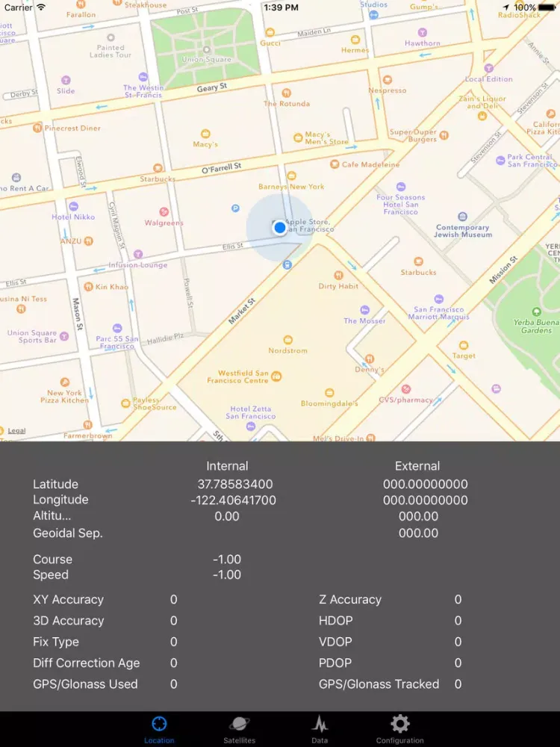Tap the GPS/Glonass Tracked label
Image resolution: width=560 pixels, height=747 pixels.
tap(379, 684)
